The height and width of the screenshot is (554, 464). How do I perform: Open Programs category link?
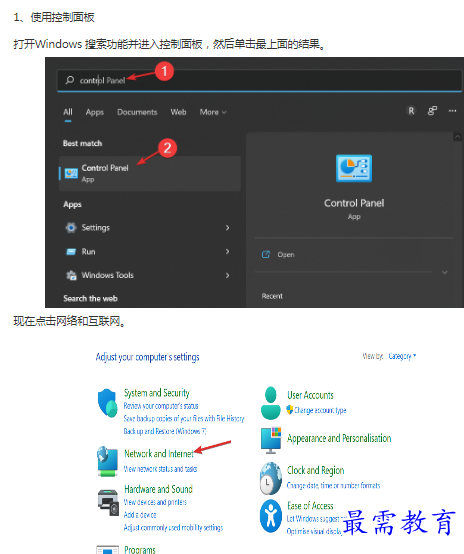coord(140,550)
